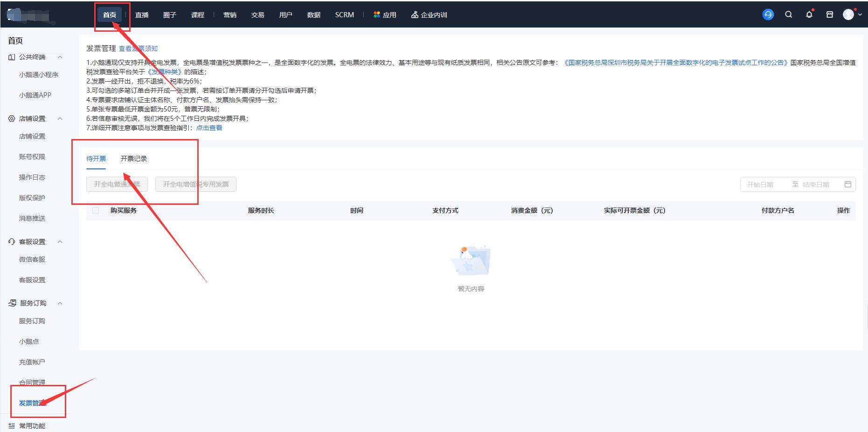Screen dimensions: 868x432
Task: Open the search magnifier icon
Action: point(788,15)
